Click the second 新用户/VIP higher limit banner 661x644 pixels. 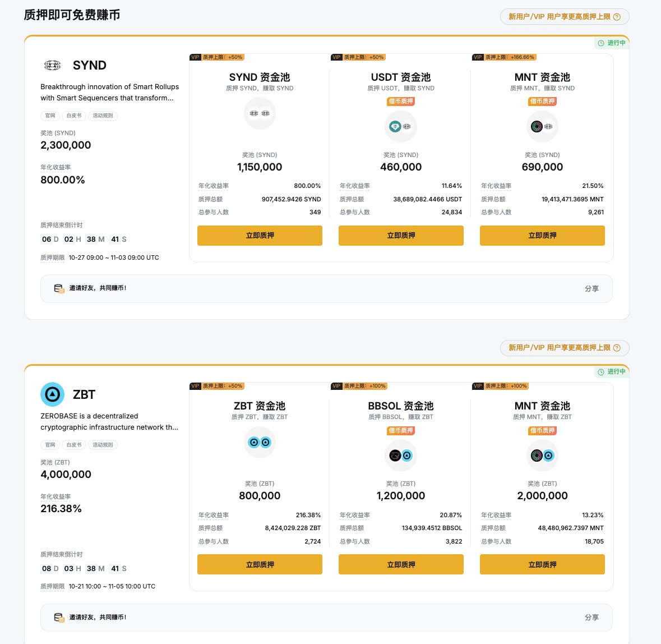pos(564,348)
